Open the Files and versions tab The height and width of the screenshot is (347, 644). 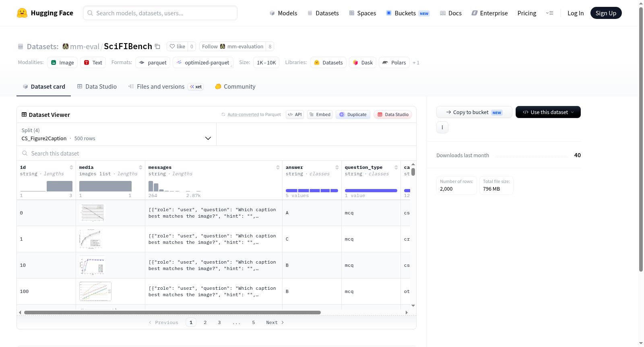click(x=166, y=87)
